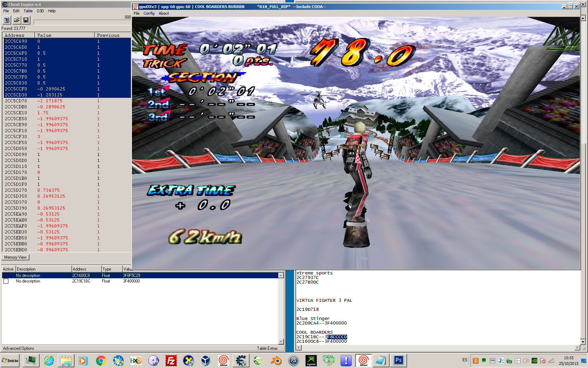This screenshot has width=588, height=368.
Task: Open the gpuDXv3 About menu
Action: [x=164, y=13]
